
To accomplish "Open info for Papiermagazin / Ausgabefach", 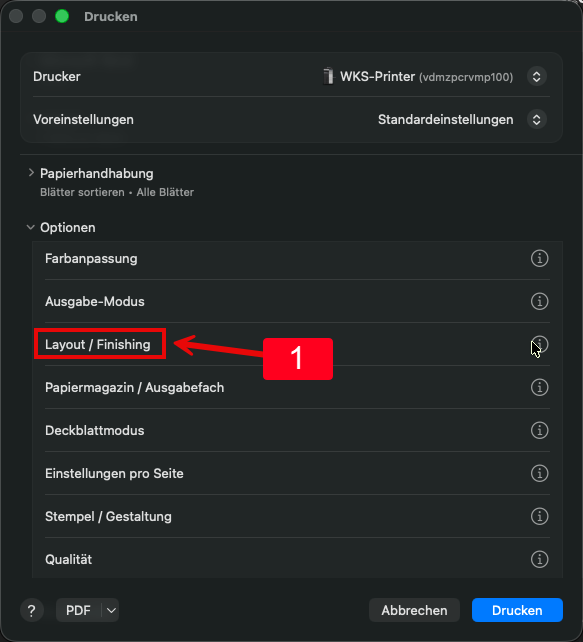I will coord(539,387).
